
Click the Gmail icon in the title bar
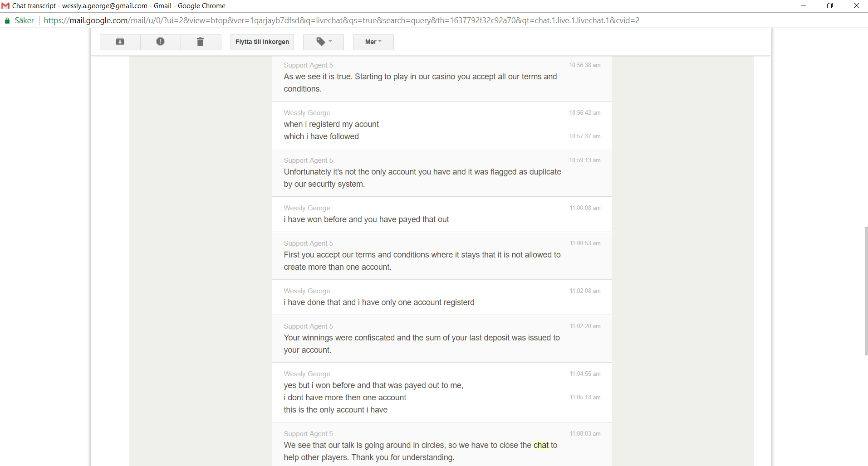coord(5,6)
